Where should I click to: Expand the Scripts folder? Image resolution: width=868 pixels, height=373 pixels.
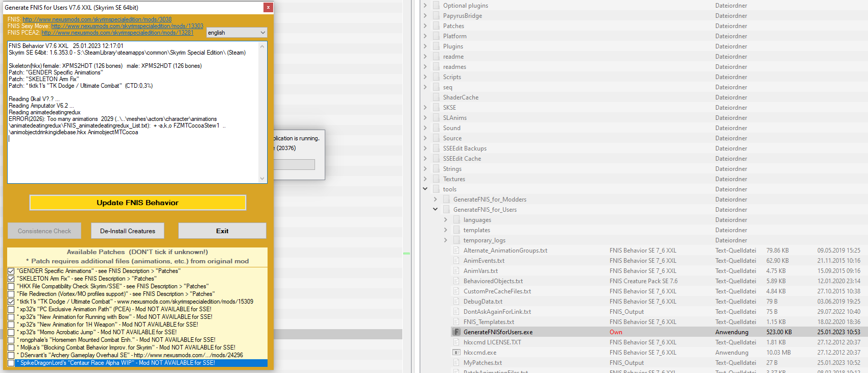425,77
